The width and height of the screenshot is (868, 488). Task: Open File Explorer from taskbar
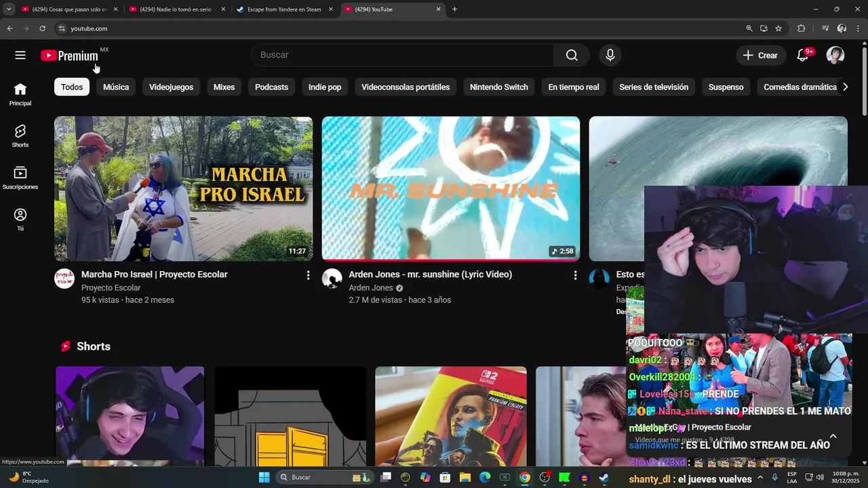(x=465, y=477)
